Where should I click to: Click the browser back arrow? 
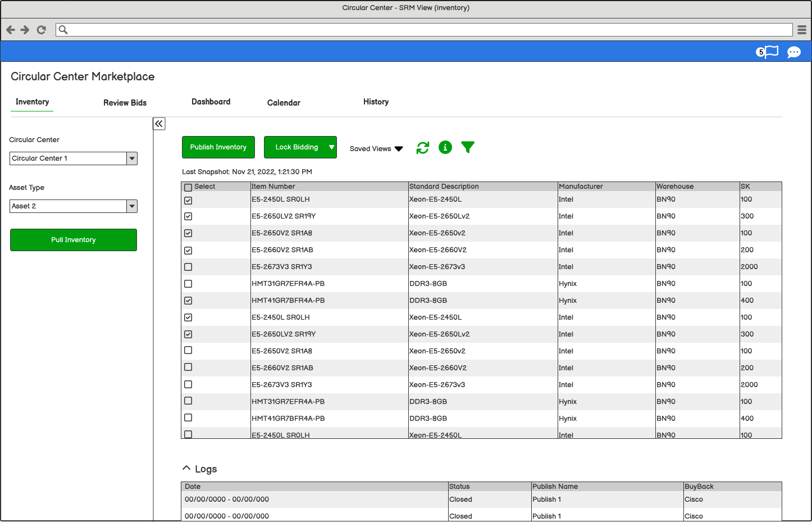point(10,30)
